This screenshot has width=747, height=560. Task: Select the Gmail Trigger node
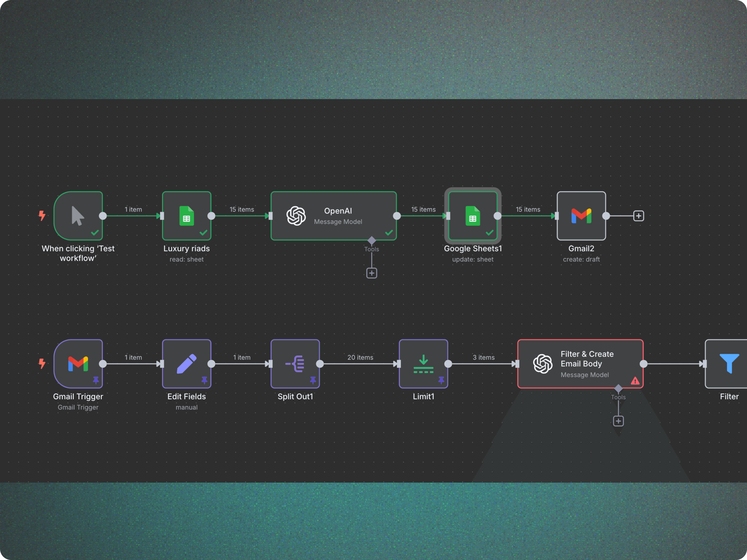[x=78, y=364]
